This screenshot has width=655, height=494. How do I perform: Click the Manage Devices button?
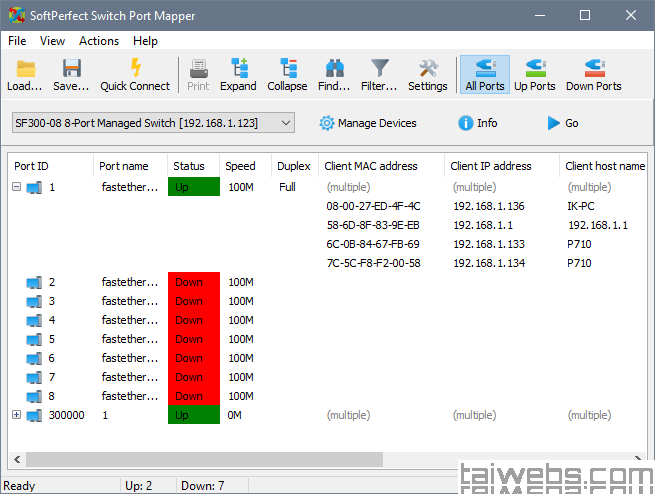tap(366, 123)
